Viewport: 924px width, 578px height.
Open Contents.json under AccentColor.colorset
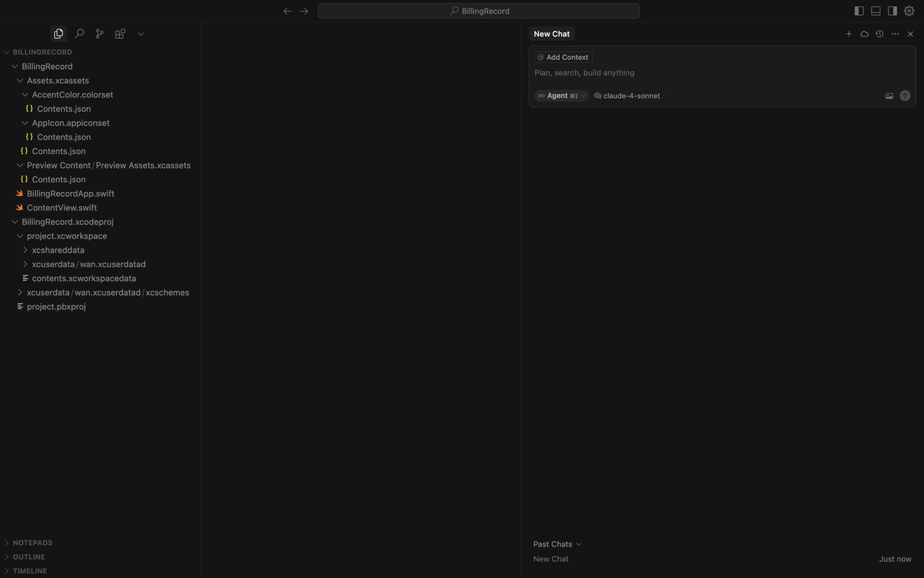click(x=101, y=108)
